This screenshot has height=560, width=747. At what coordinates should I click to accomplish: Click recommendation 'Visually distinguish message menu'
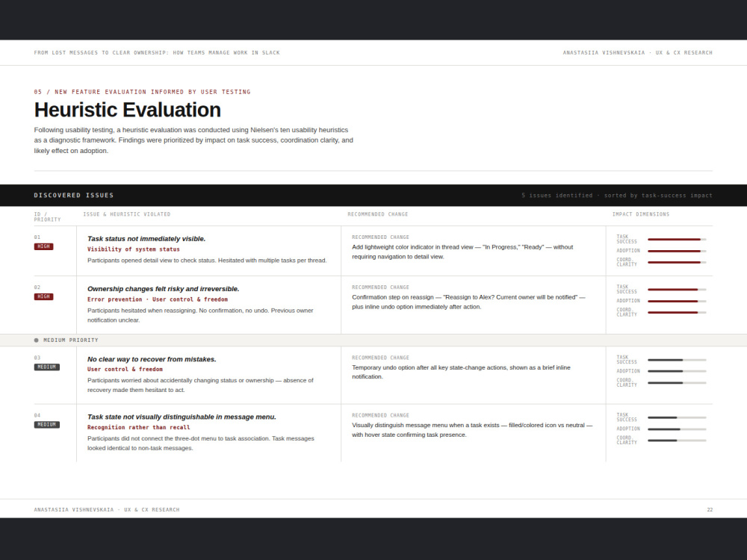[x=472, y=430]
